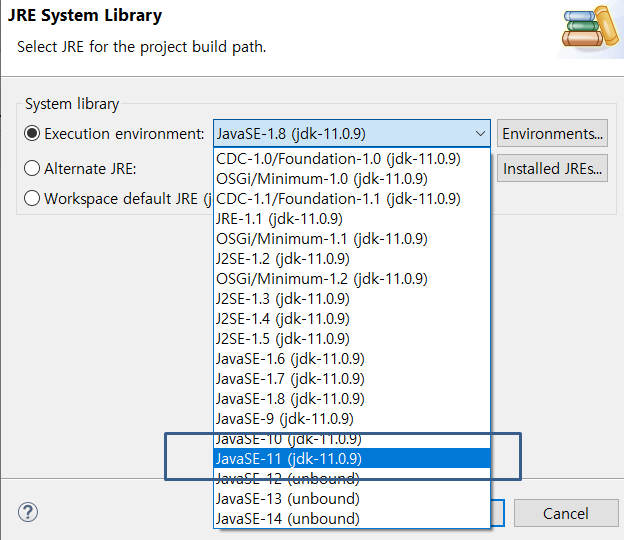Choose J2SE-1.4 (jdk-11.0.9) option
The width and height of the screenshot is (624, 540).
tap(352, 319)
